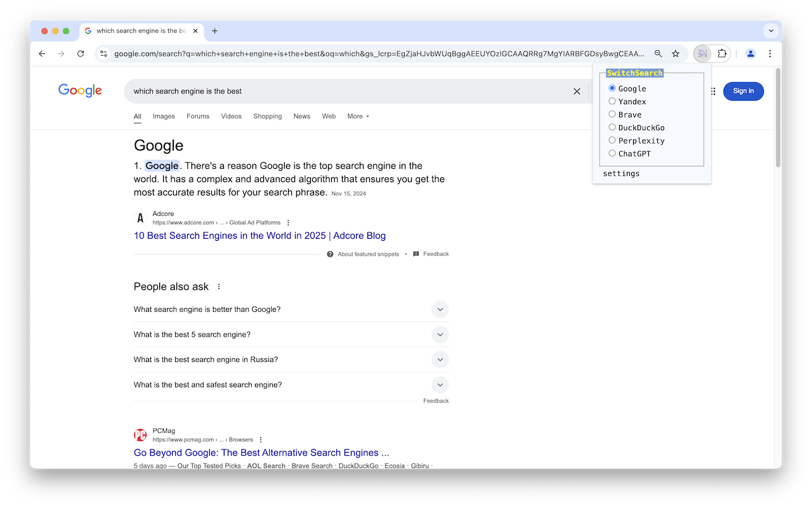This screenshot has width=812, height=508.
Task: Reload the page with the refresh icon
Action: pyautogui.click(x=81, y=54)
